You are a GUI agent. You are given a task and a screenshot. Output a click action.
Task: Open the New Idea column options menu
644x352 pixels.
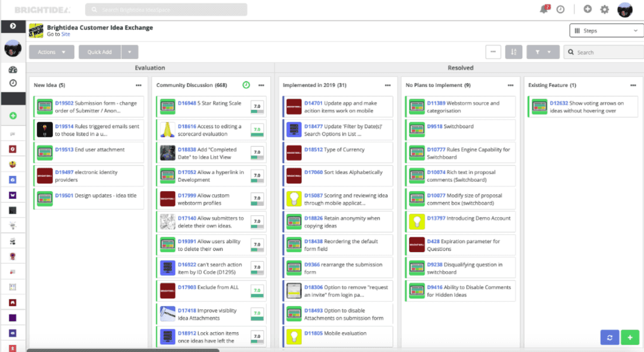tap(138, 85)
